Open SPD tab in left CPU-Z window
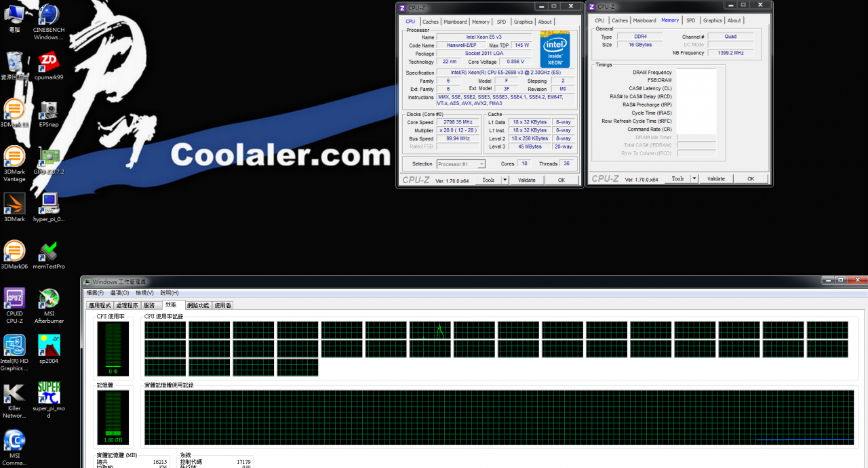 coord(501,22)
